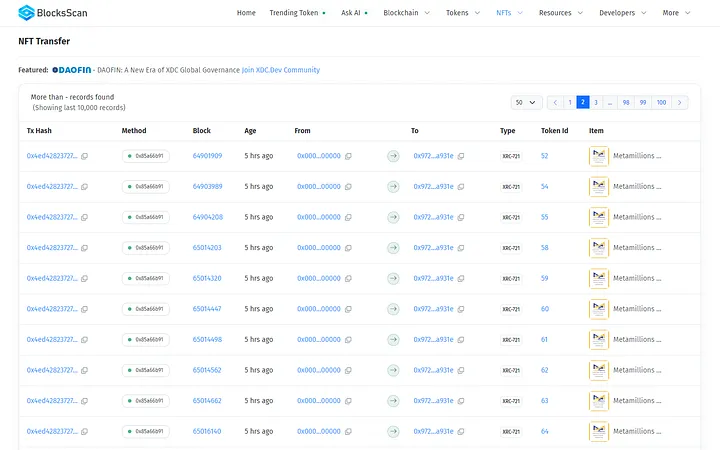Click the Join XDC.Dev Community link
The height and width of the screenshot is (450, 720).
tap(281, 70)
